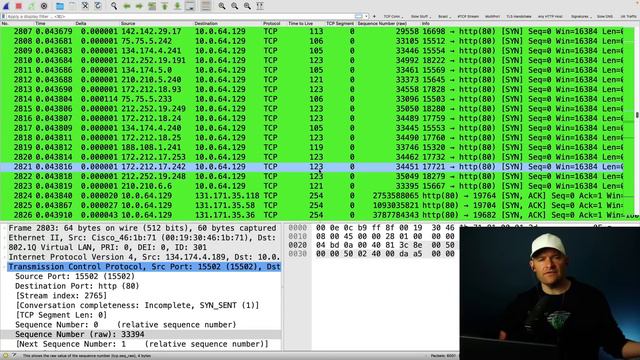Sort by Sequence Number (raw) column header
640x360 pixels.
point(382,23)
